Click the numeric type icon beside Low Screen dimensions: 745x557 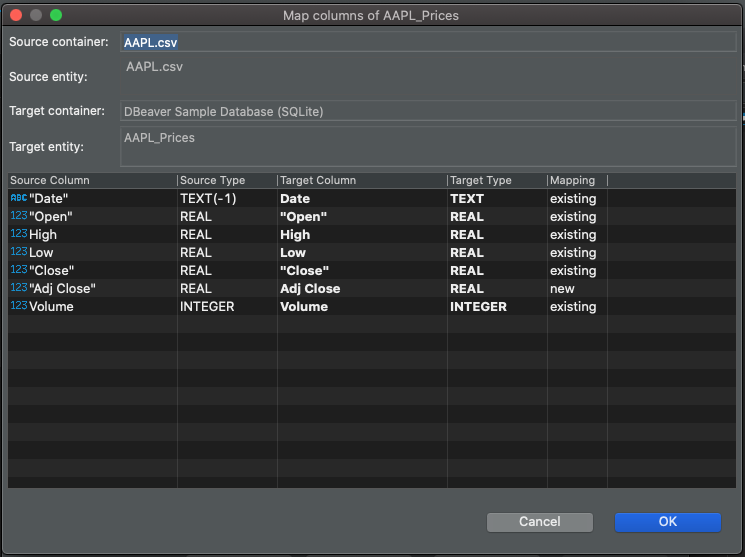click(x=19, y=252)
